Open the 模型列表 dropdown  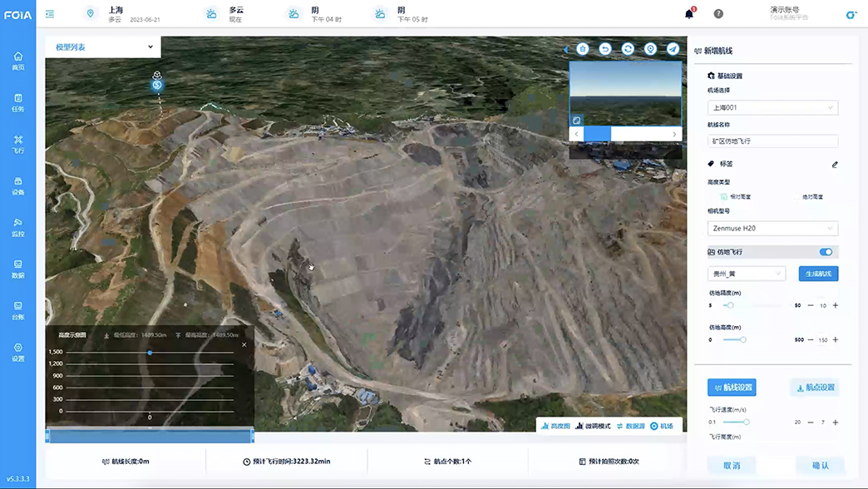(103, 47)
